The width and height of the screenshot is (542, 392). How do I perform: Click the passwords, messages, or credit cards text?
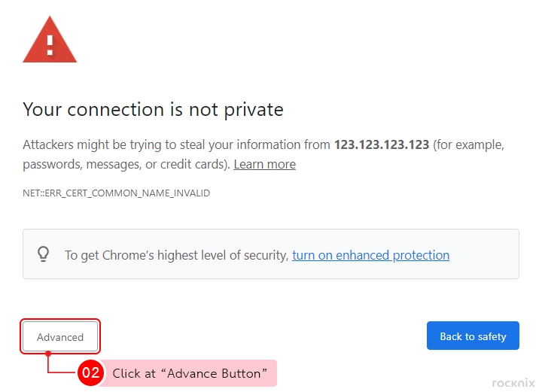coord(126,164)
